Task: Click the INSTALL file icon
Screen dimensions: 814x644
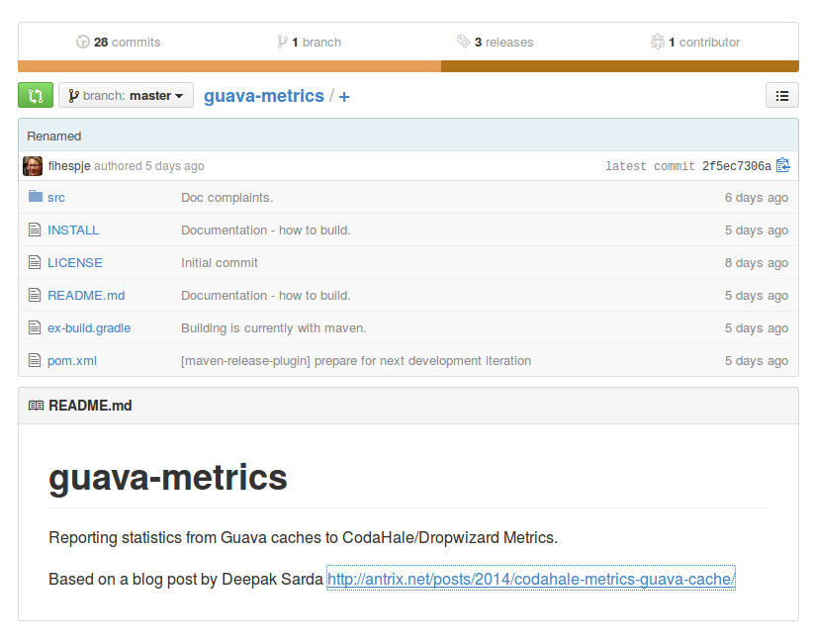Action: point(35,230)
